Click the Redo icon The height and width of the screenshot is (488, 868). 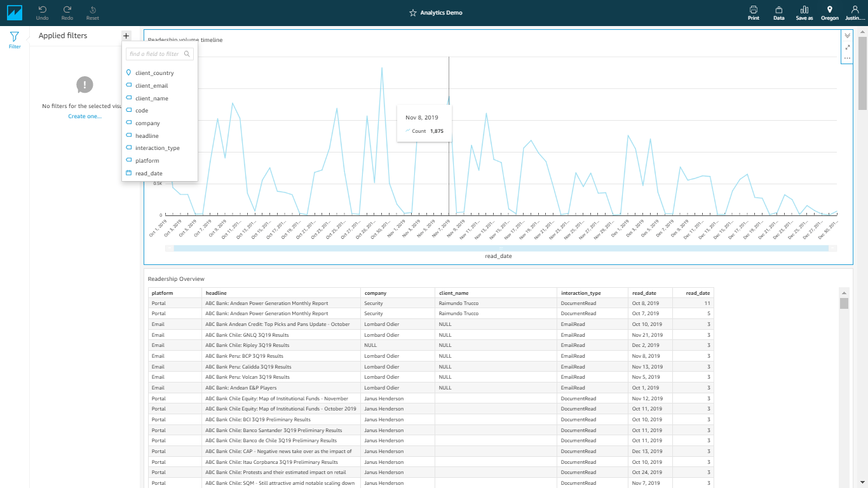67,10
